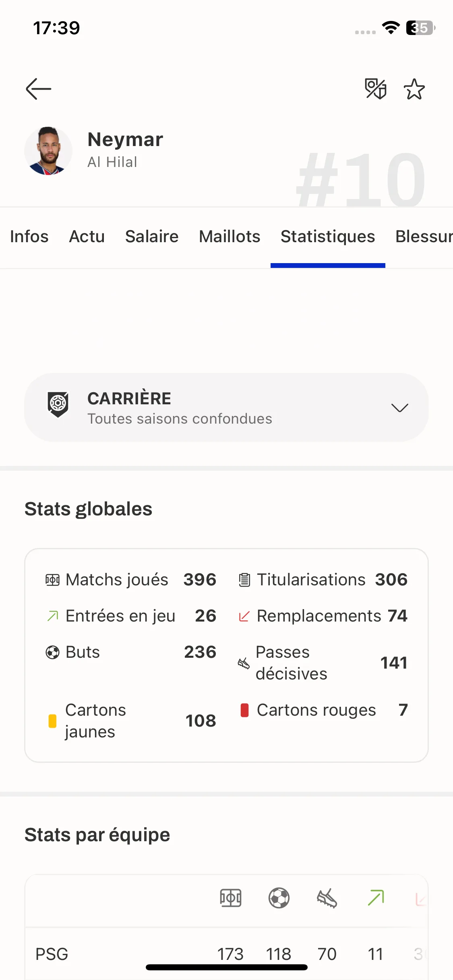Expand the CARRIÈRE season dropdown
Viewport: 453px width, 980px height.
coord(226,408)
